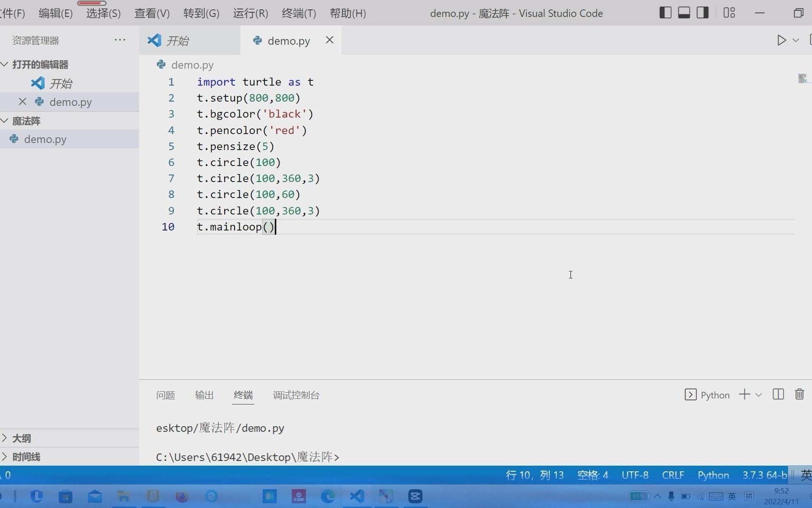The width and height of the screenshot is (812, 508).
Task: Toggle the secondary sidebar visibility
Action: click(702, 12)
